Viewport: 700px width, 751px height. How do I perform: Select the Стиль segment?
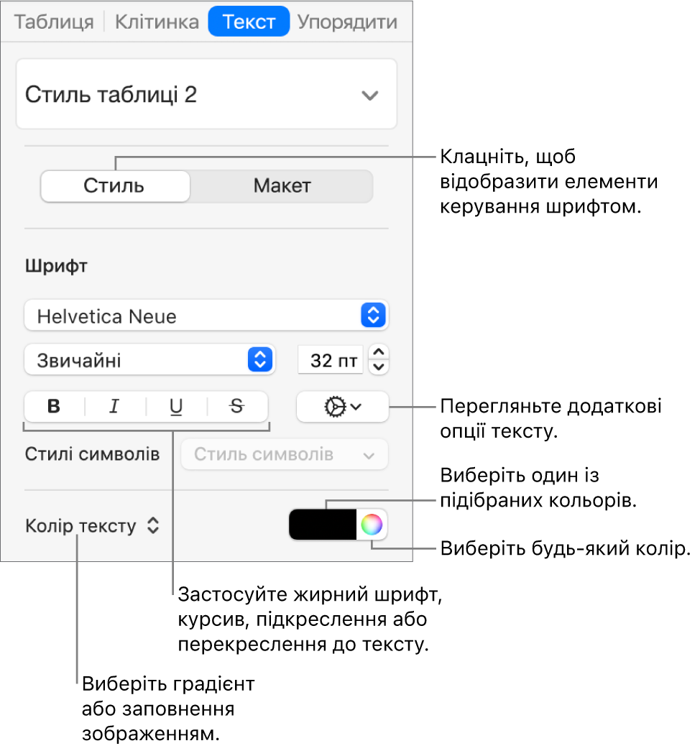[115, 186]
